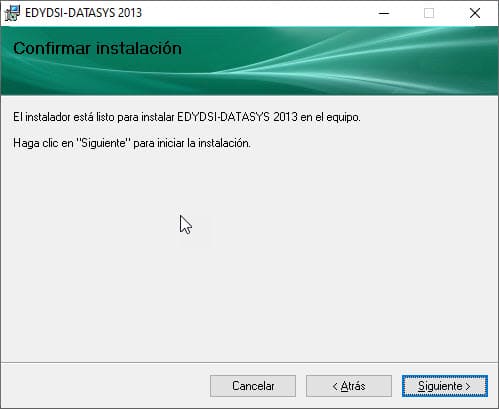Image resolution: width=499 pixels, height=409 pixels.
Task: Click the product name inside the body sentence
Action: [x=237, y=117]
